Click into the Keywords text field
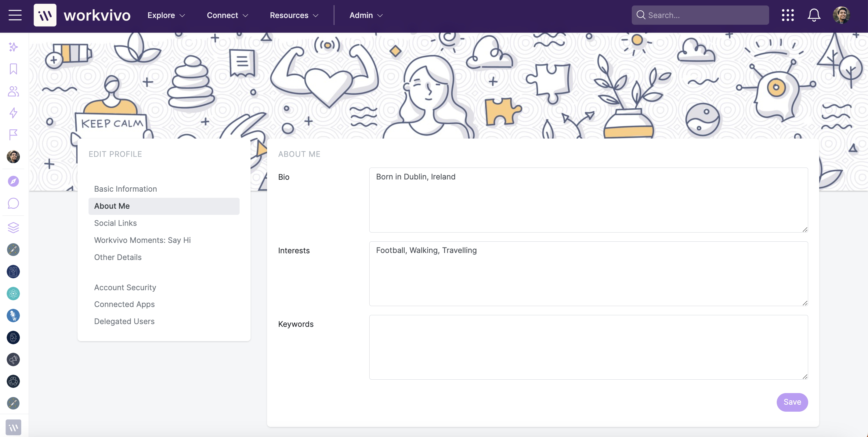This screenshot has width=868, height=437. tap(588, 347)
